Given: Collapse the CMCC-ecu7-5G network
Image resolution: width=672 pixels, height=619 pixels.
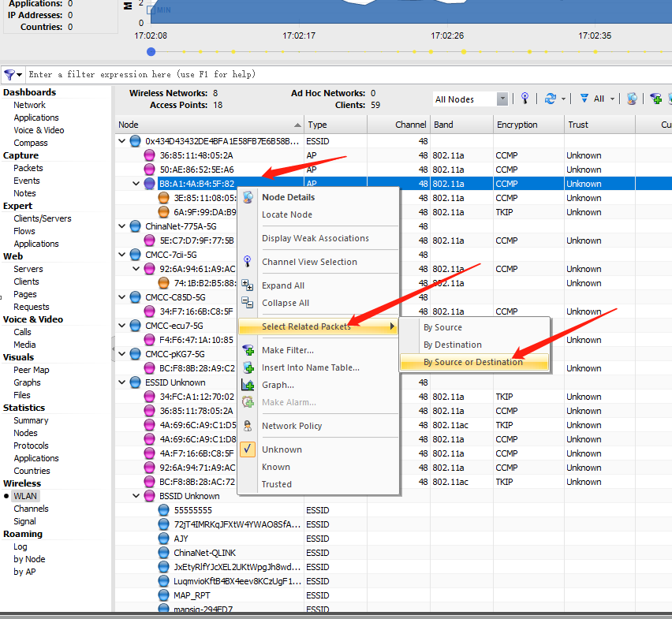Looking at the screenshot, I should [122, 326].
